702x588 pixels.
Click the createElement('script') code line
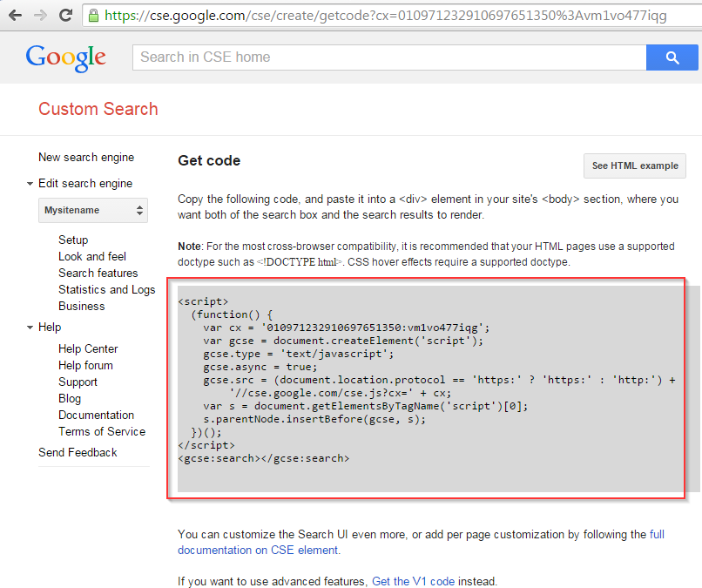point(343,341)
